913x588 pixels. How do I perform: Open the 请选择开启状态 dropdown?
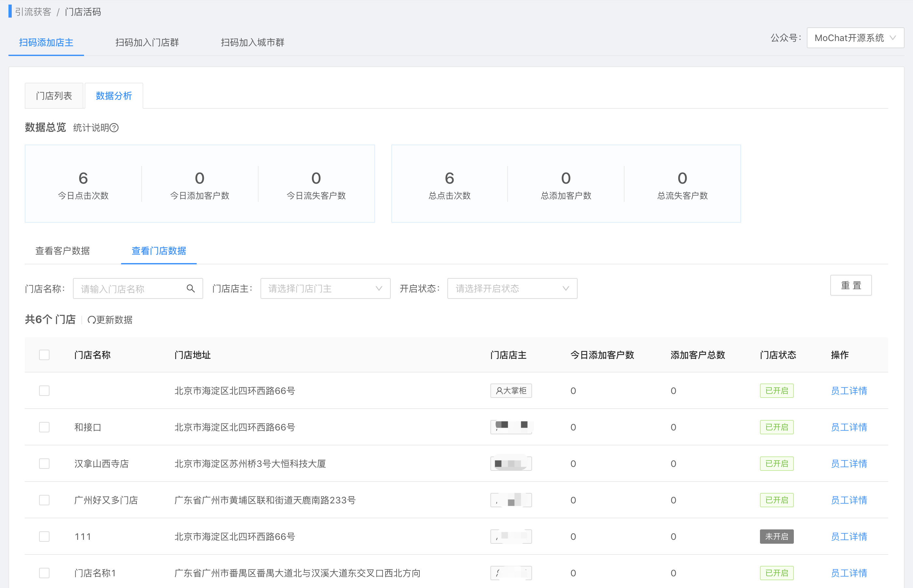[x=512, y=289]
